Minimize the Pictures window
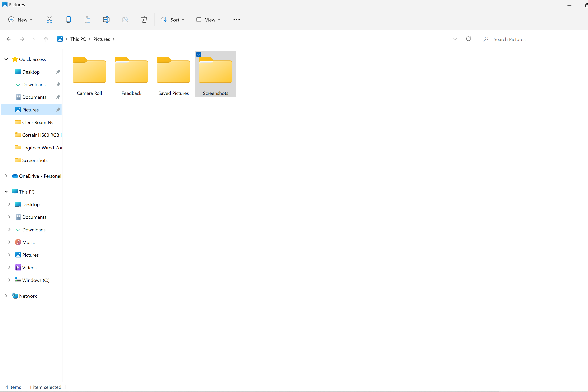The height and width of the screenshot is (392, 588). (x=569, y=5)
